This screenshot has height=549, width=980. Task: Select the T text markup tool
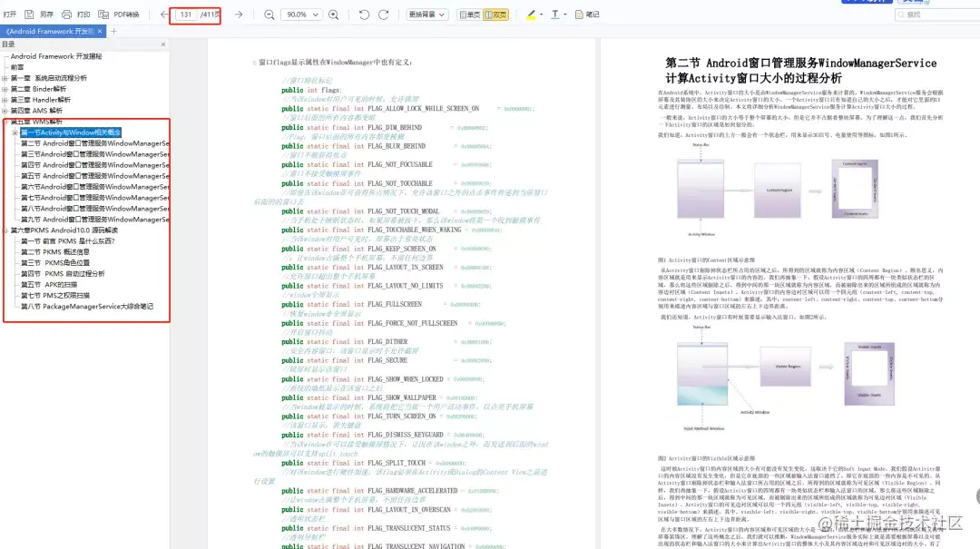(554, 14)
